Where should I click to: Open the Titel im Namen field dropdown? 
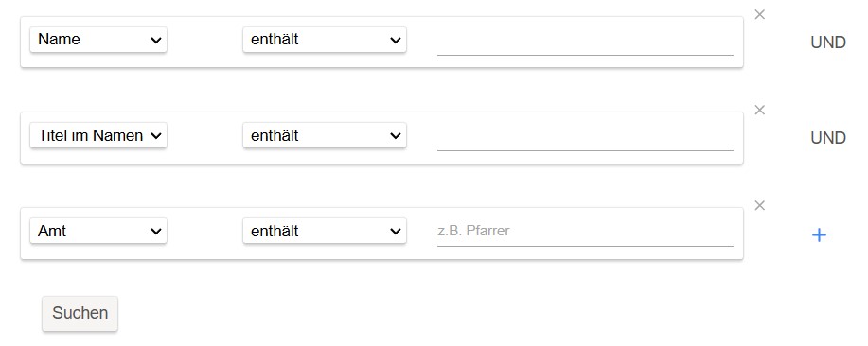98,135
